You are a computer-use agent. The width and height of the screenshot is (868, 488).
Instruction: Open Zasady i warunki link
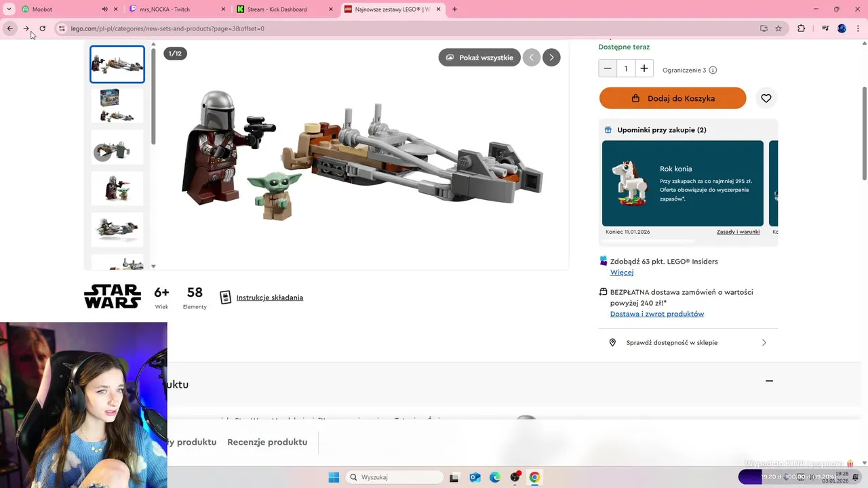click(738, 232)
